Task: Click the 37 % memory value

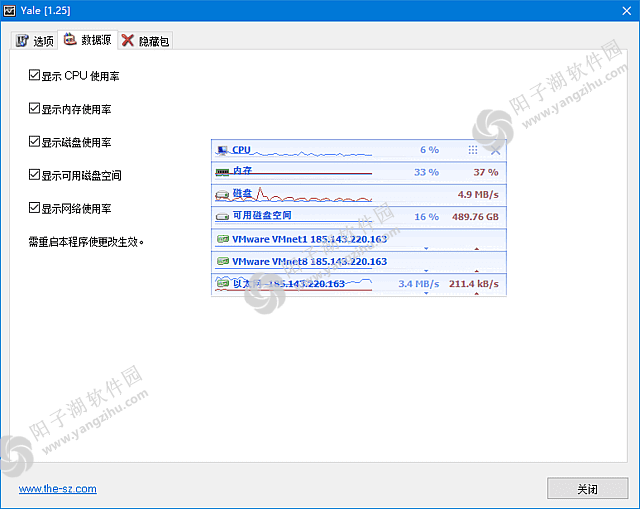Action: (x=486, y=172)
